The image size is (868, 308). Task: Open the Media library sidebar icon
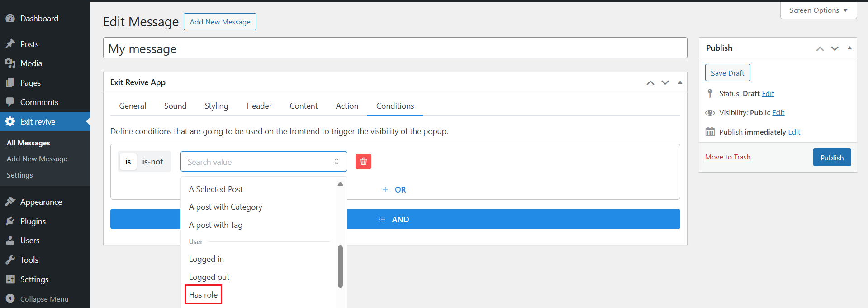coord(10,63)
